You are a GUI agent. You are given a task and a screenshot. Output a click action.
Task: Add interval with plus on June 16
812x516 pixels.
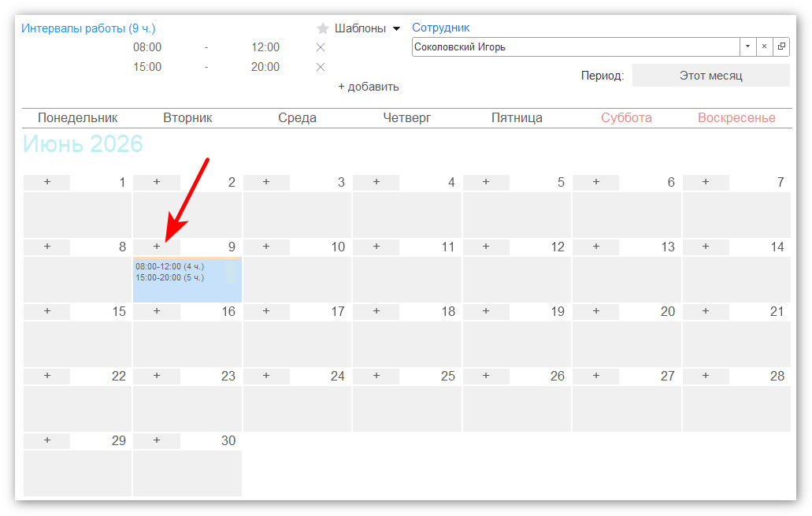pyautogui.click(x=157, y=311)
